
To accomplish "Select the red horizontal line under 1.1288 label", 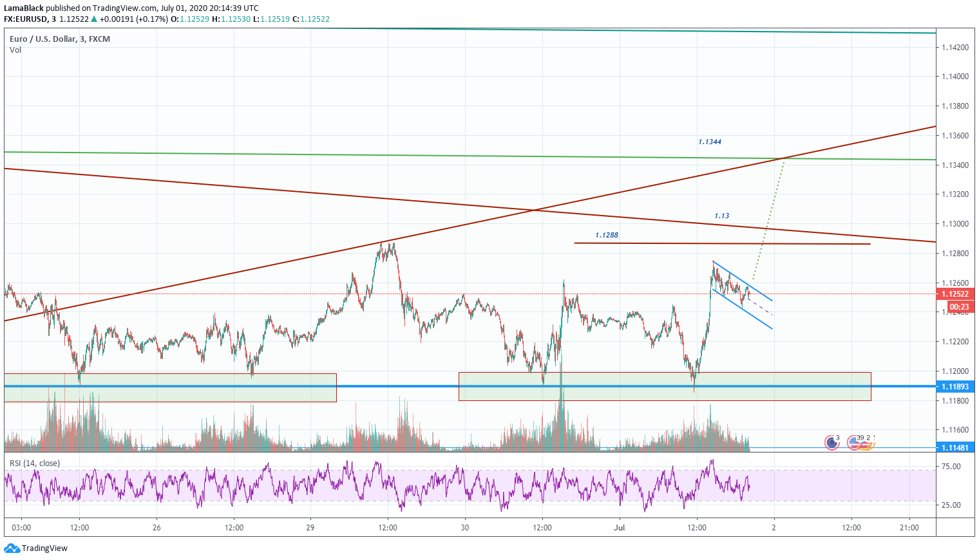I will coord(722,243).
